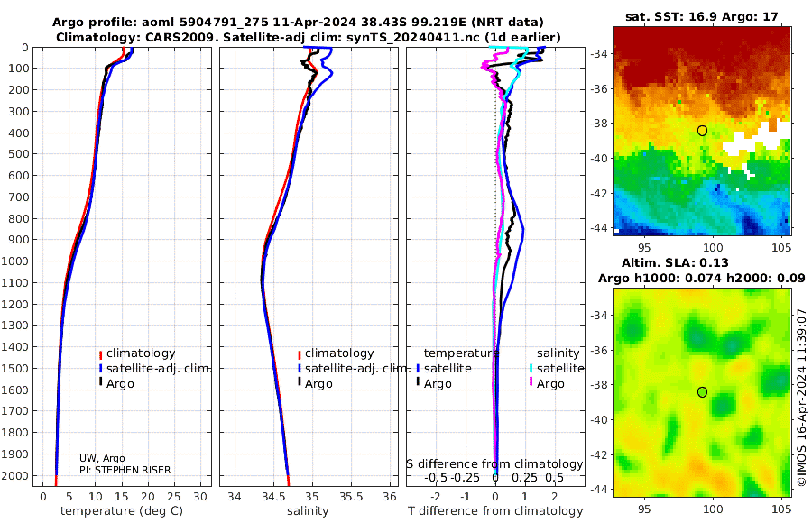Click the 'temperature (deg C)' axis label

pos(122,510)
